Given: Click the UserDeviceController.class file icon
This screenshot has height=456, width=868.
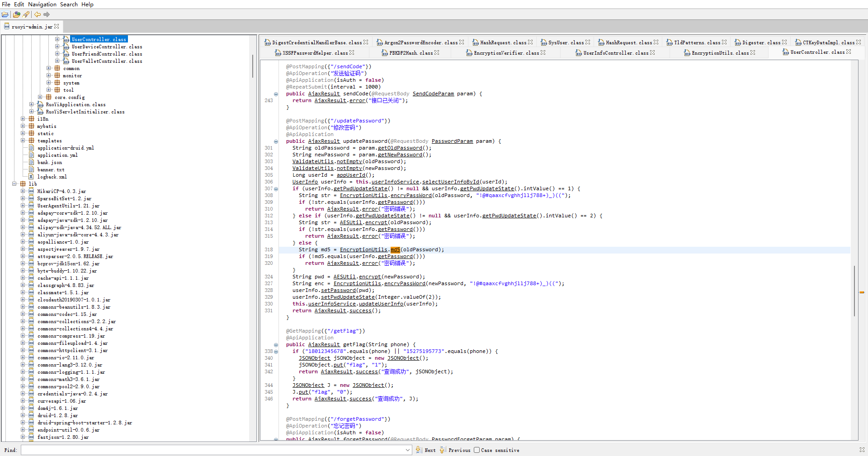Looking at the screenshot, I should click(66, 47).
